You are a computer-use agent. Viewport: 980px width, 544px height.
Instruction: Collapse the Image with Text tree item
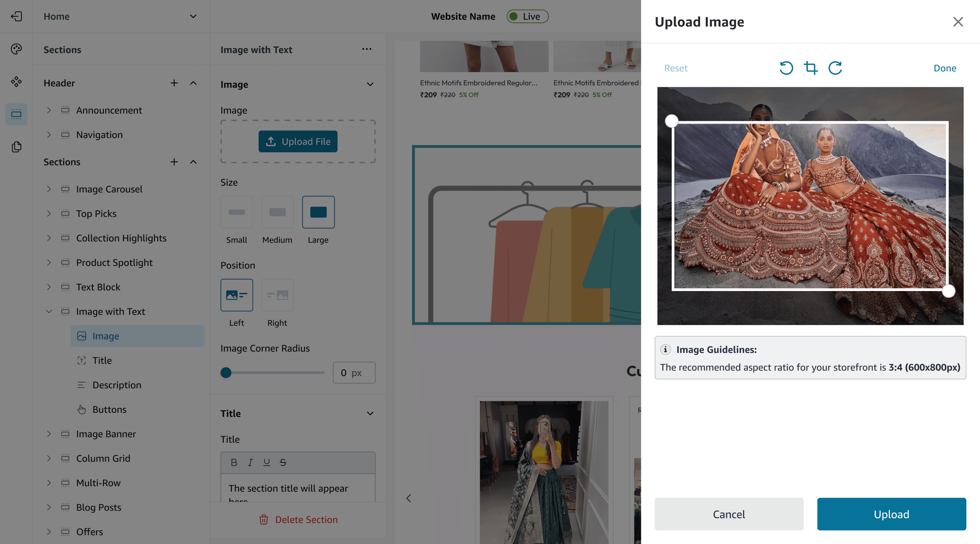(49, 311)
